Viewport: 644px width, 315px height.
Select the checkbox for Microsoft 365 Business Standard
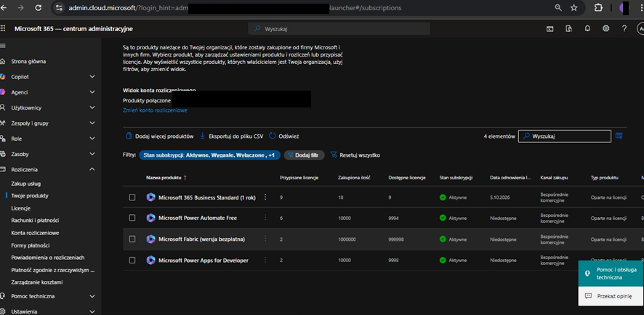coord(132,197)
